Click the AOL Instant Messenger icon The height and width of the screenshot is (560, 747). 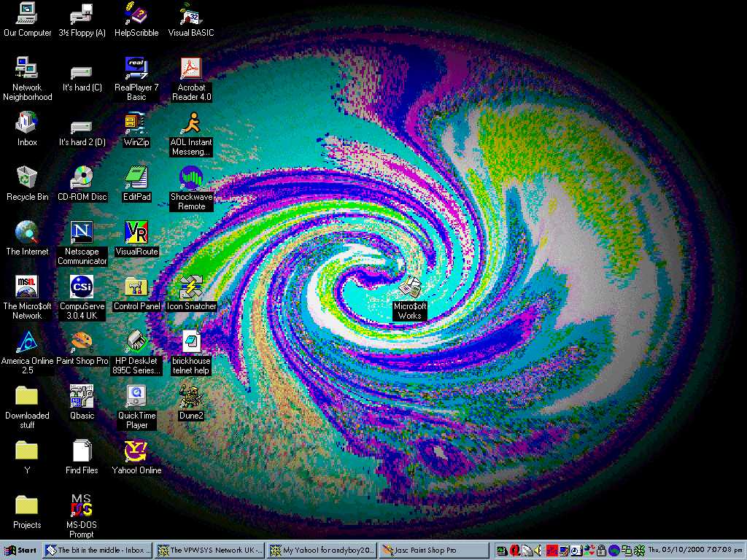pyautogui.click(x=191, y=123)
